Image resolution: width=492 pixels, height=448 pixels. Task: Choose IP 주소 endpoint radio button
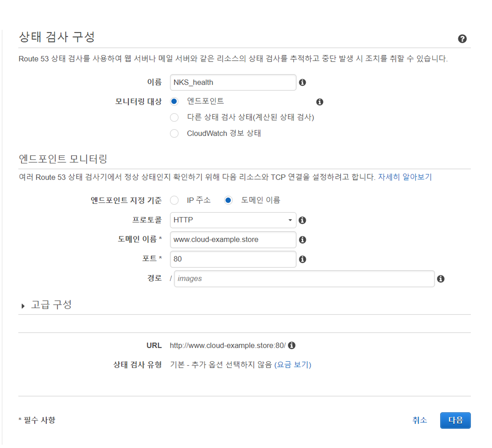tap(174, 200)
